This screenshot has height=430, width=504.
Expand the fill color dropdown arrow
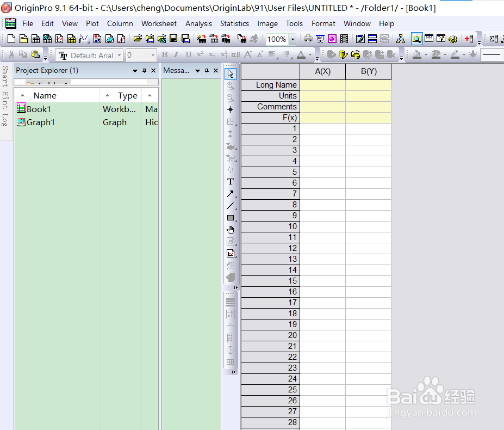[x=426, y=55]
